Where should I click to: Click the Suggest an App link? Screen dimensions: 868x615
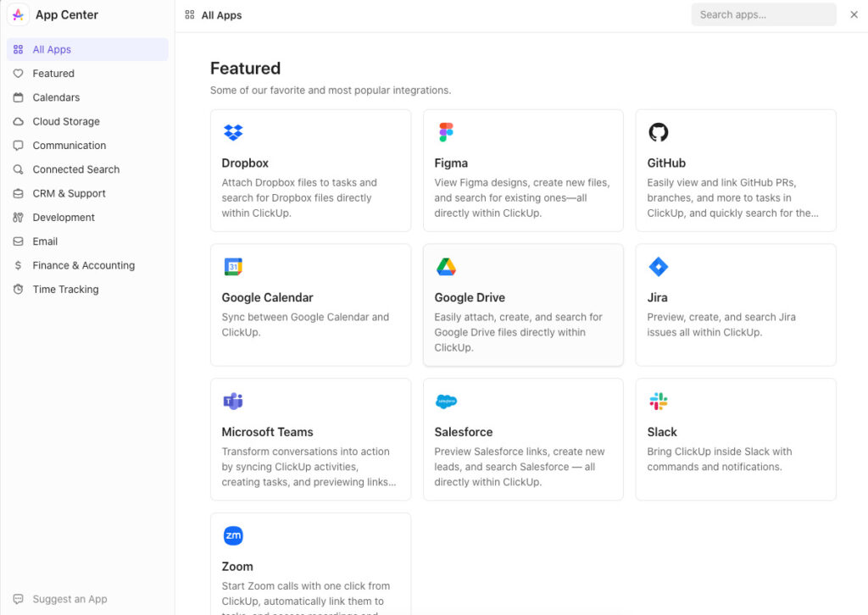point(70,599)
